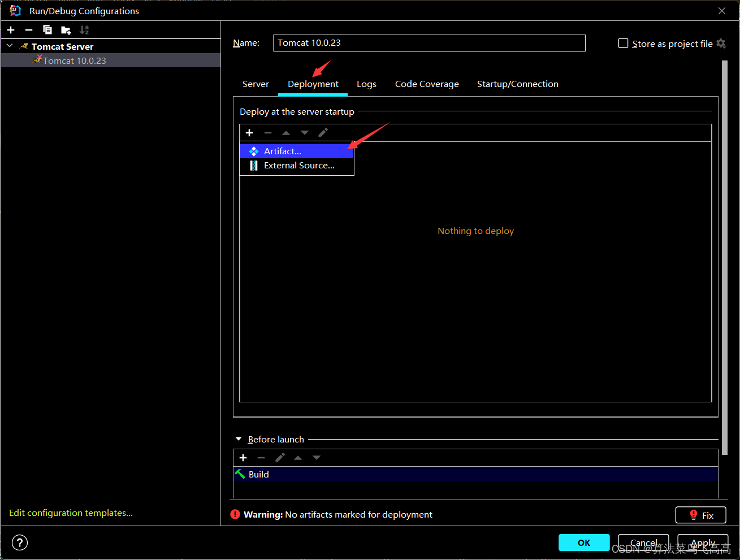The image size is (740, 560).
Task: Enable Store as project file checkbox
Action: (623, 44)
